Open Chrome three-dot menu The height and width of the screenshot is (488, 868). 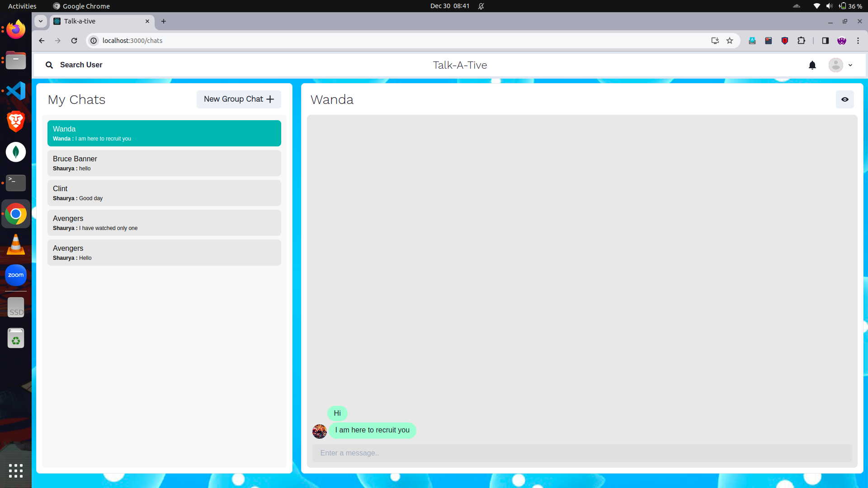coord(858,41)
